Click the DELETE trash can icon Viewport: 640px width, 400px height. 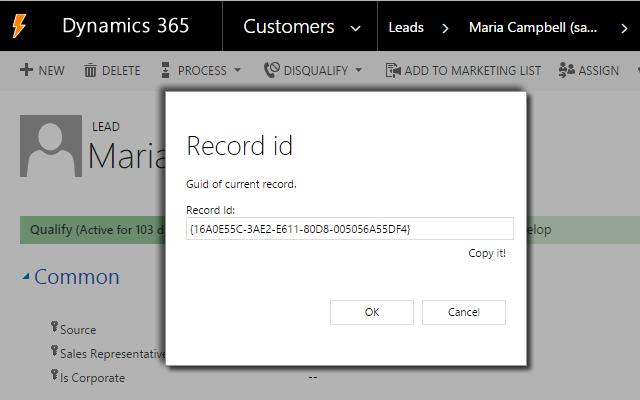90,71
